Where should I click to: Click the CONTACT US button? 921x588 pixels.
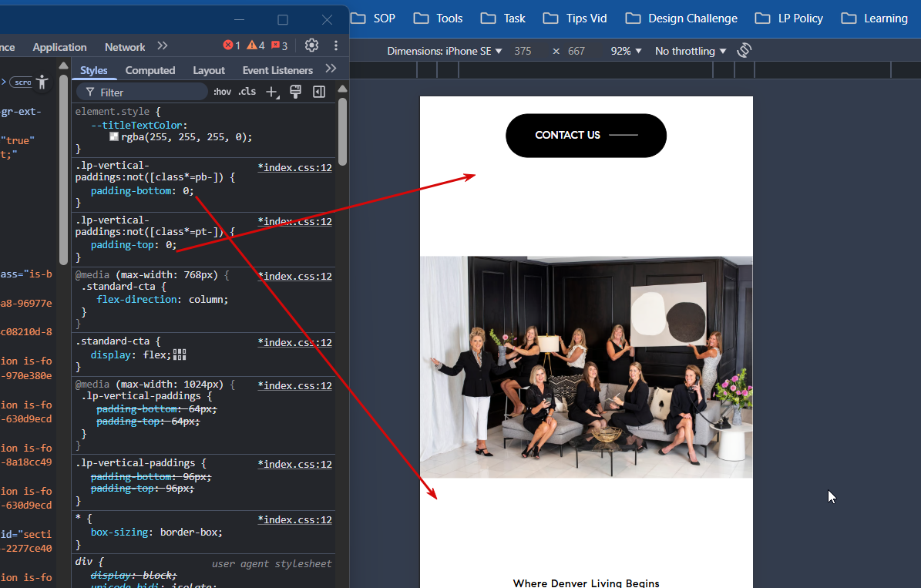click(587, 136)
